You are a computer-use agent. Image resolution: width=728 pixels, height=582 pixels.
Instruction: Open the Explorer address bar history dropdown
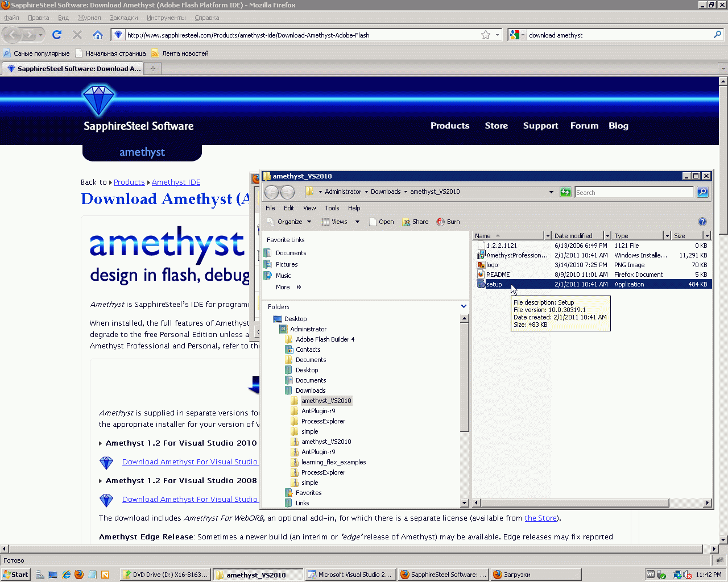tap(551, 192)
